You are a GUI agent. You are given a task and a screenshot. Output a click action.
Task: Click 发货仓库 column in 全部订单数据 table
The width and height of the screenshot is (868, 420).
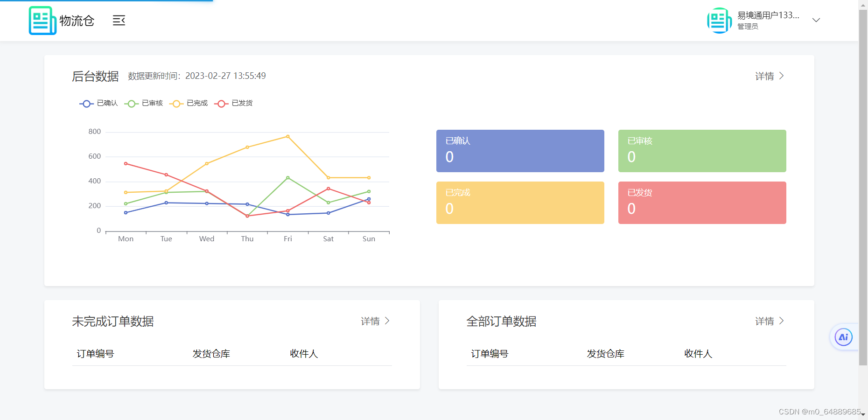click(606, 354)
